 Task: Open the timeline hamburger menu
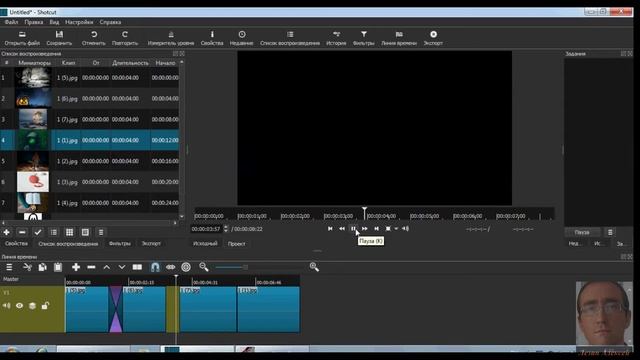point(9,267)
